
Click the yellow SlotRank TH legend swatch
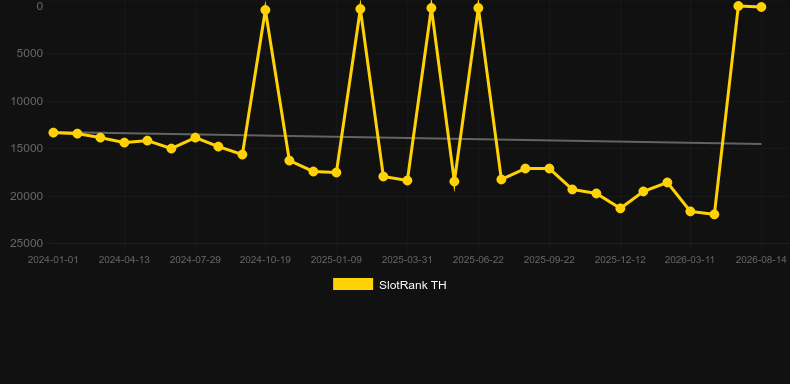pos(353,284)
